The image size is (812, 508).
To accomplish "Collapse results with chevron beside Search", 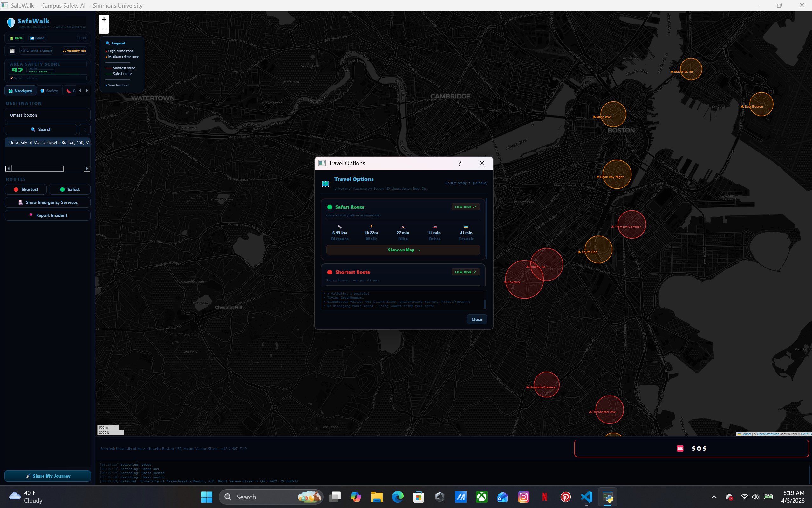I will pos(85,129).
